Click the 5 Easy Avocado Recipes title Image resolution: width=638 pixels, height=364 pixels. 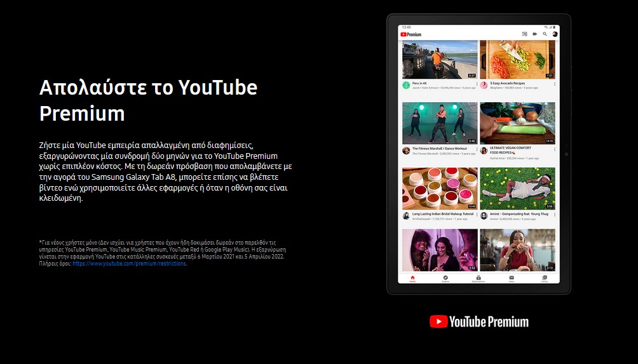click(x=507, y=83)
